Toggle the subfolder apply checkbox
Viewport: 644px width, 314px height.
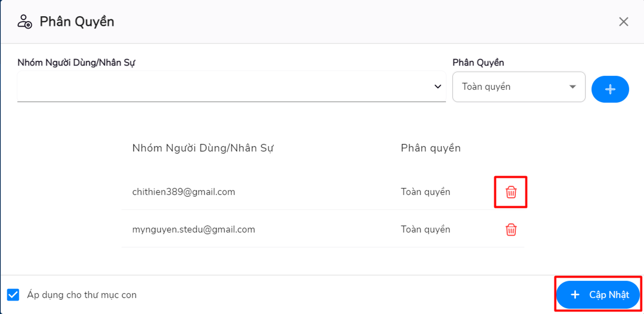click(x=13, y=294)
